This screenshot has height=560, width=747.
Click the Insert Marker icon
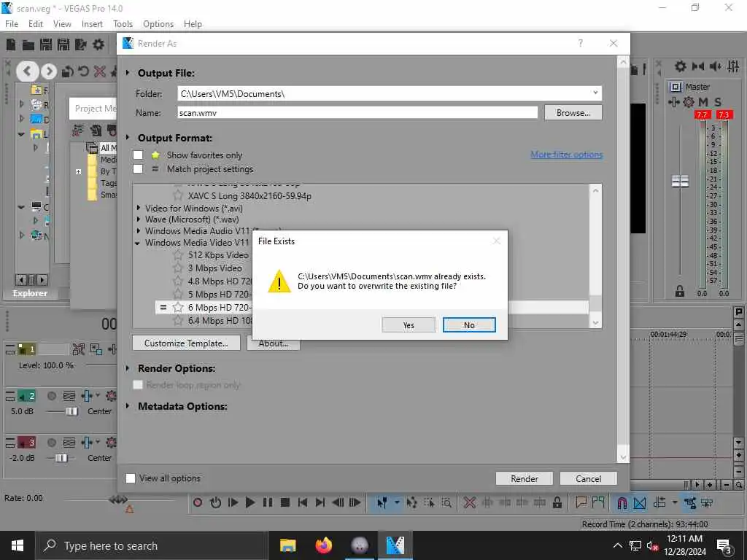coord(581,502)
